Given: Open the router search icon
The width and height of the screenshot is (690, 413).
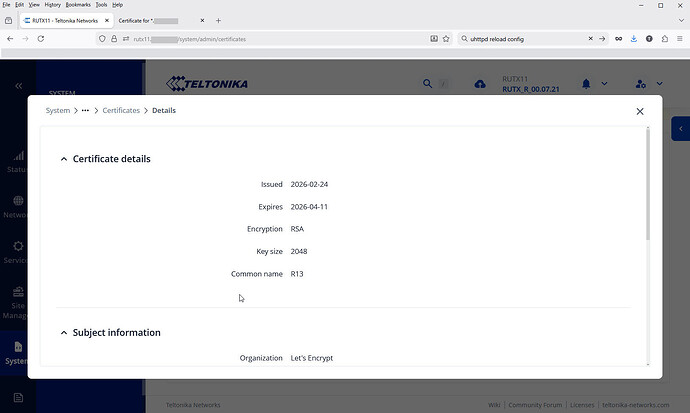Looking at the screenshot, I should pyautogui.click(x=427, y=84).
